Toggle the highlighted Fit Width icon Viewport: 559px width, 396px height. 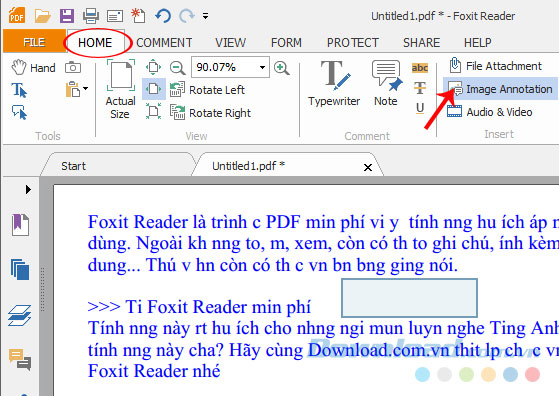tap(154, 88)
